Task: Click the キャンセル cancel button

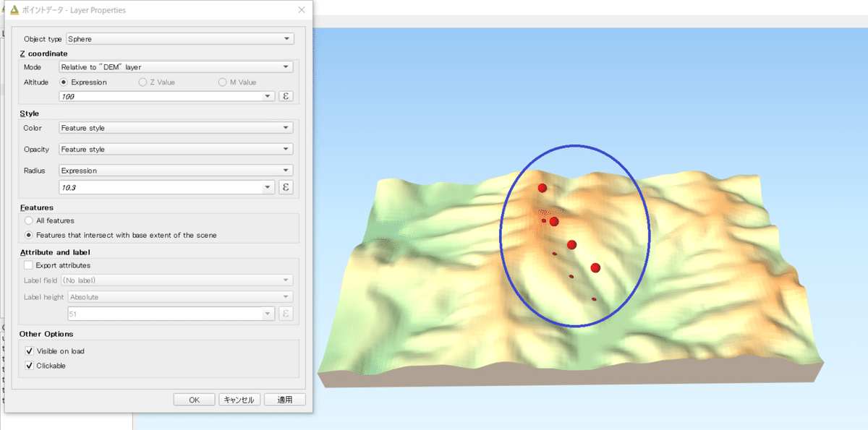Action: point(239,400)
